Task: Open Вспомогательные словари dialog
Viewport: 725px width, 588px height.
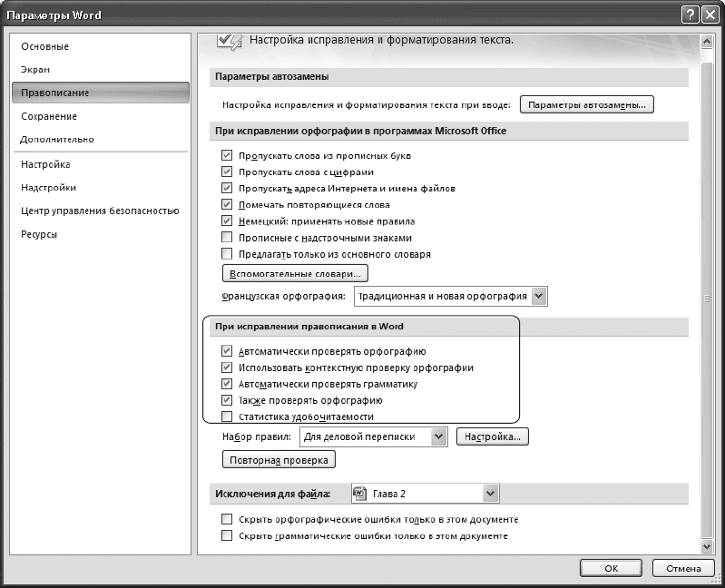Action: click(295, 274)
